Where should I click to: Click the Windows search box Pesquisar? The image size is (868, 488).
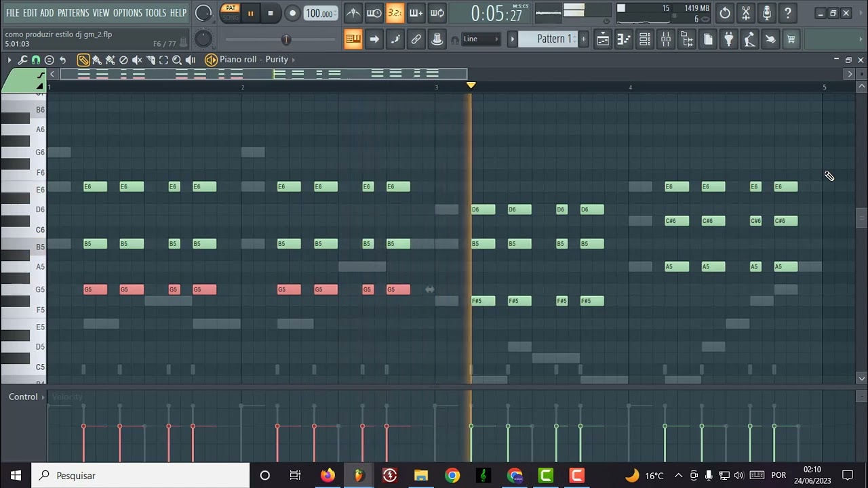[141, 476]
